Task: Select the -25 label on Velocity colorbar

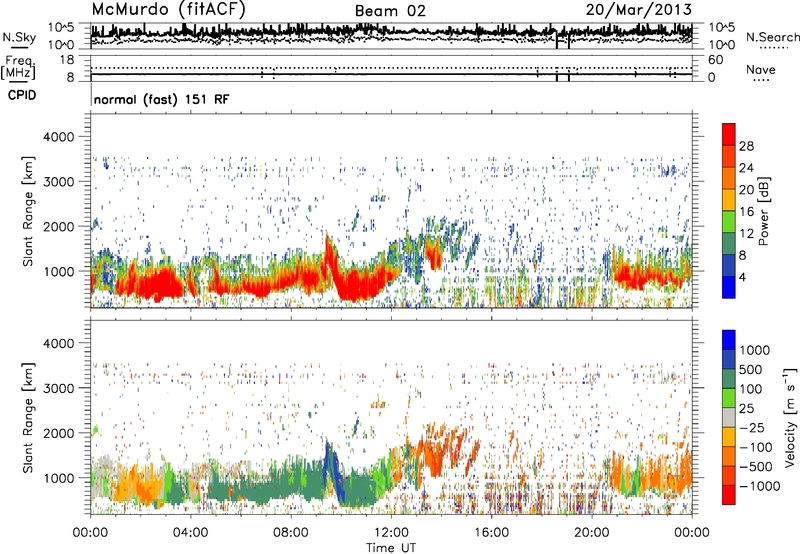Action: tap(754, 427)
